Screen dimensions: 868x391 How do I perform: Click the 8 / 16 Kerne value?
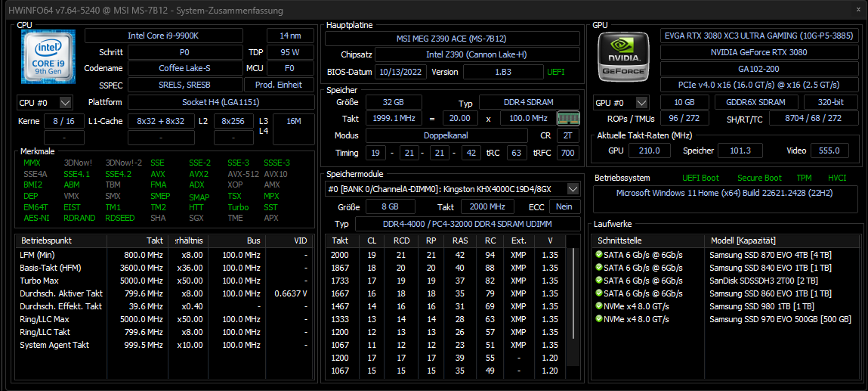63,121
